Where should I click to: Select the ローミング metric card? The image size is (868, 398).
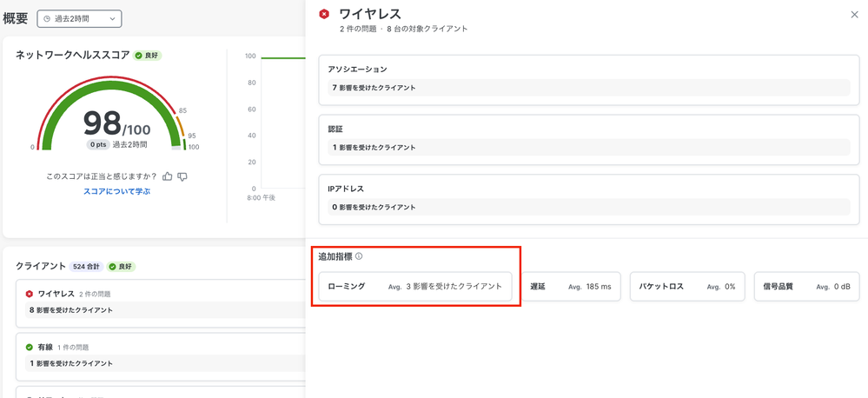[x=415, y=286]
